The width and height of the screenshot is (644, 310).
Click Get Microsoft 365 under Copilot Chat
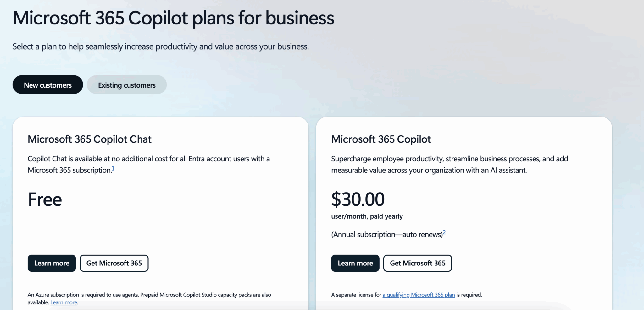coord(114,263)
